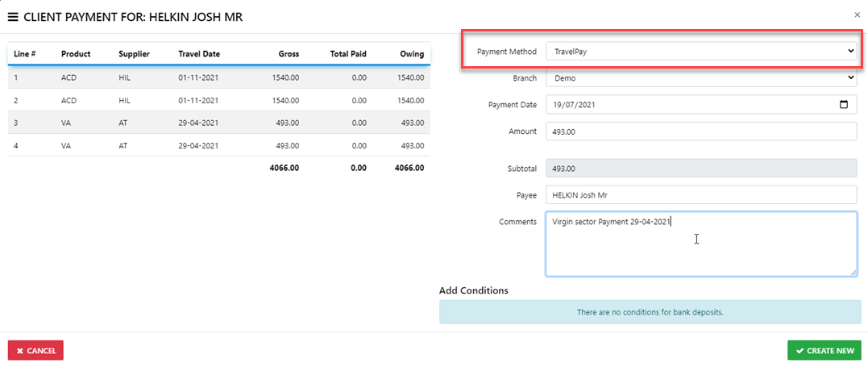The image size is (868, 367).
Task: Open the Payment Method dropdown
Action: 700,52
